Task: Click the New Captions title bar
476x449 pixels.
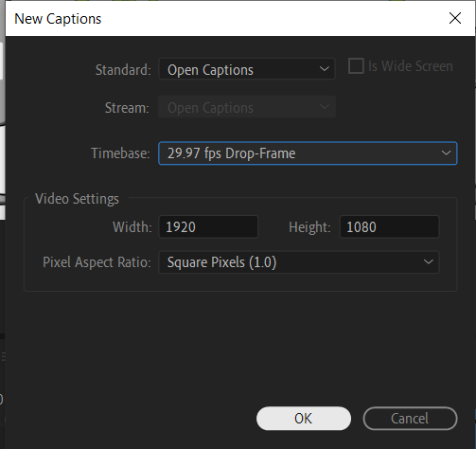Action: [x=220, y=18]
